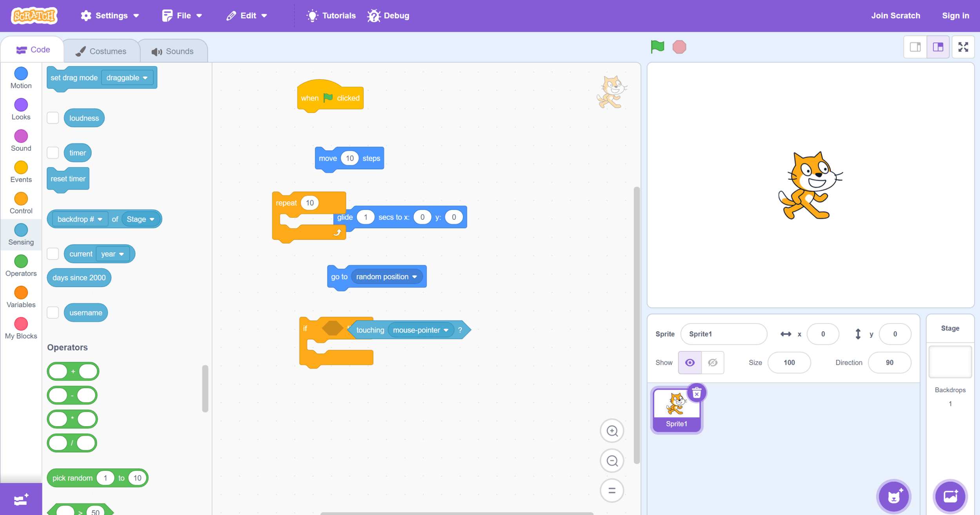980x515 pixels.
Task: Zoom in on the code workspace
Action: pos(612,431)
